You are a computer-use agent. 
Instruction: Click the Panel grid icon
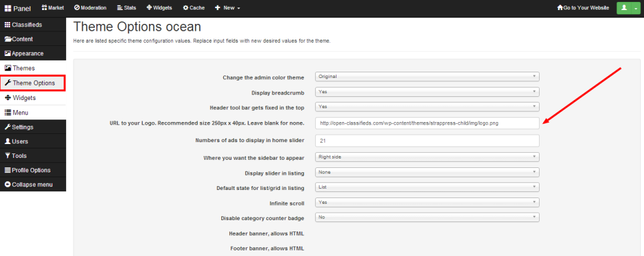click(x=8, y=8)
